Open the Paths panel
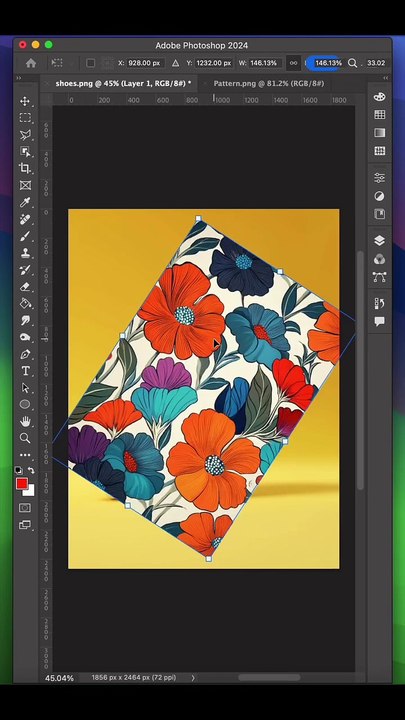This screenshot has width=405, height=720. point(379,277)
